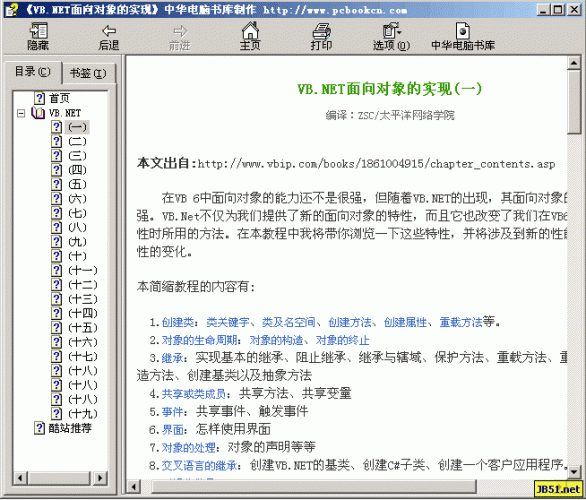Click the vertical scrollbar thumb
This screenshot has height=500, width=586.
(573, 102)
